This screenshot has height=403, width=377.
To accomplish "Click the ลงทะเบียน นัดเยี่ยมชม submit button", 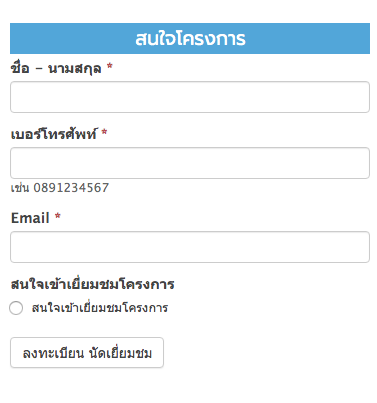I will tap(87, 353).
